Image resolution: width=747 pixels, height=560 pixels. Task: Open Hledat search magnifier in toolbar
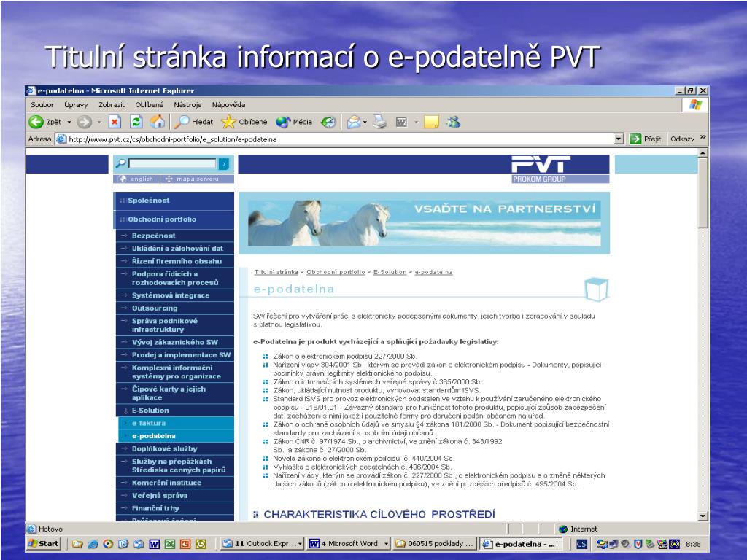tap(194, 122)
